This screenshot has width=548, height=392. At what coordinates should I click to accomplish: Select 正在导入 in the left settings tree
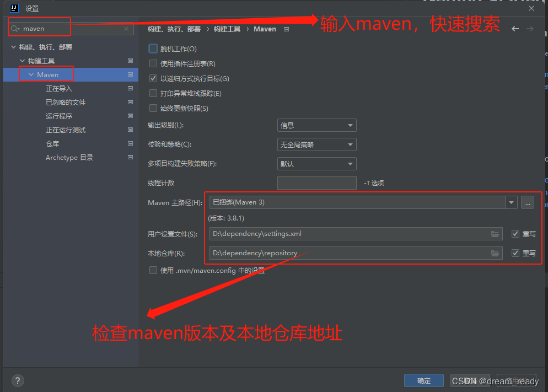59,88
